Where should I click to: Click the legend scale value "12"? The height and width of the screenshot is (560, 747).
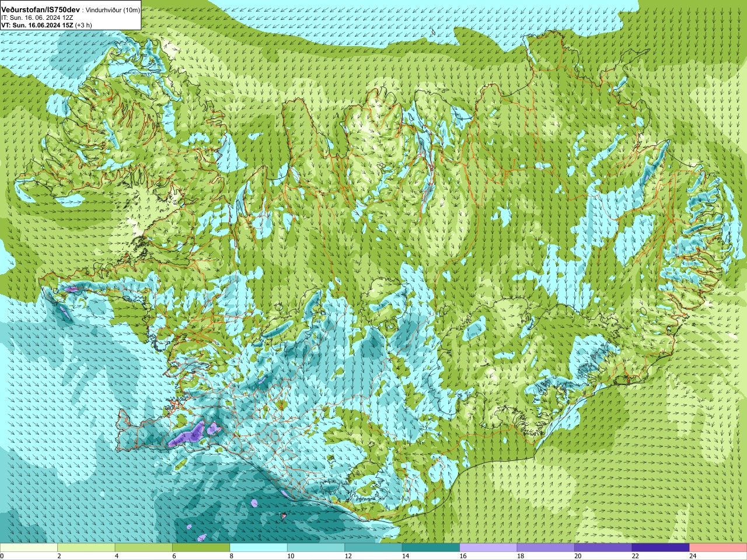click(348, 556)
